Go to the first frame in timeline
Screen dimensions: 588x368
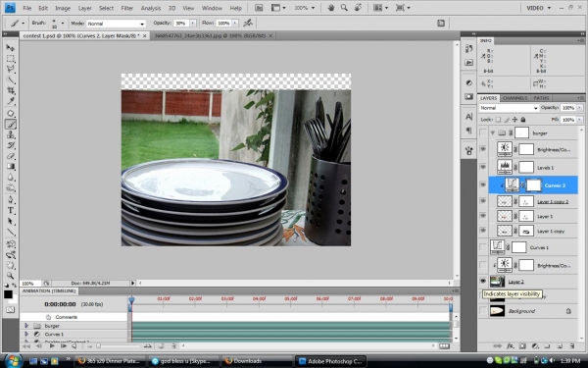coord(26,345)
